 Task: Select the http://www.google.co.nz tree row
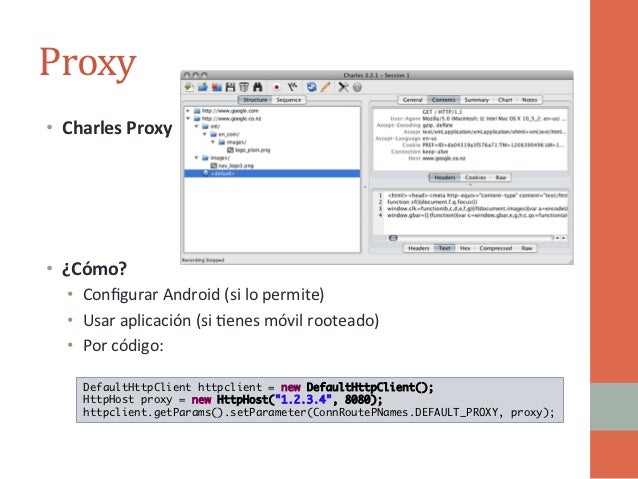[272, 118]
